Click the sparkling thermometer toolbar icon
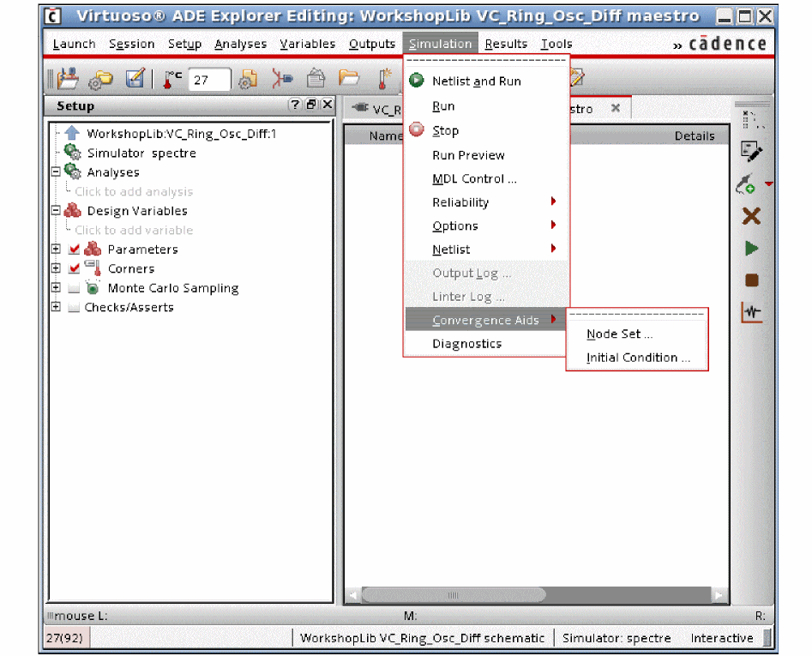 pos(384,79)
